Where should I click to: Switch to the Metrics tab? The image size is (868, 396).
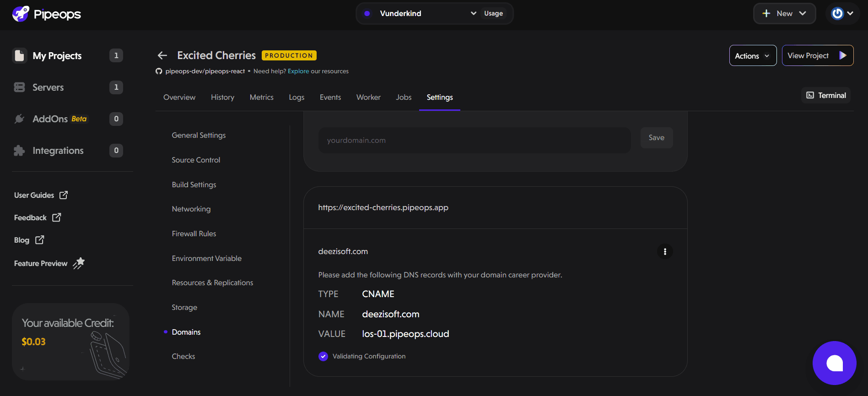(x=262, y=98)
